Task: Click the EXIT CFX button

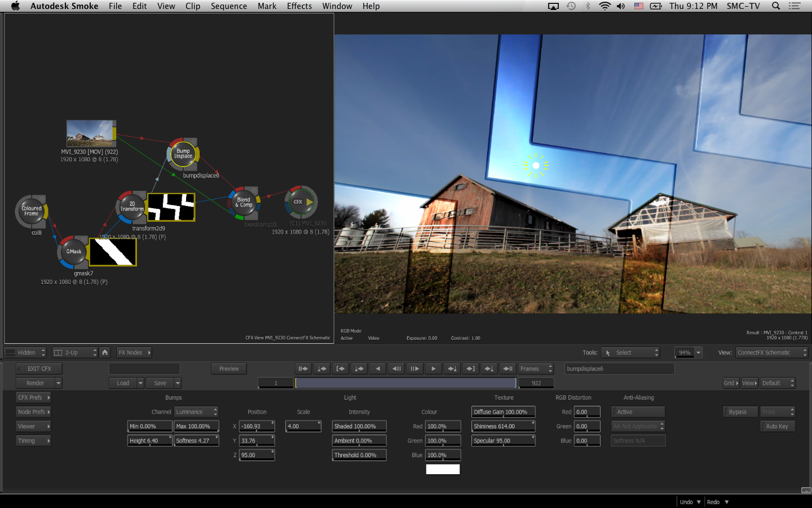Action: (x=39, y=369)
